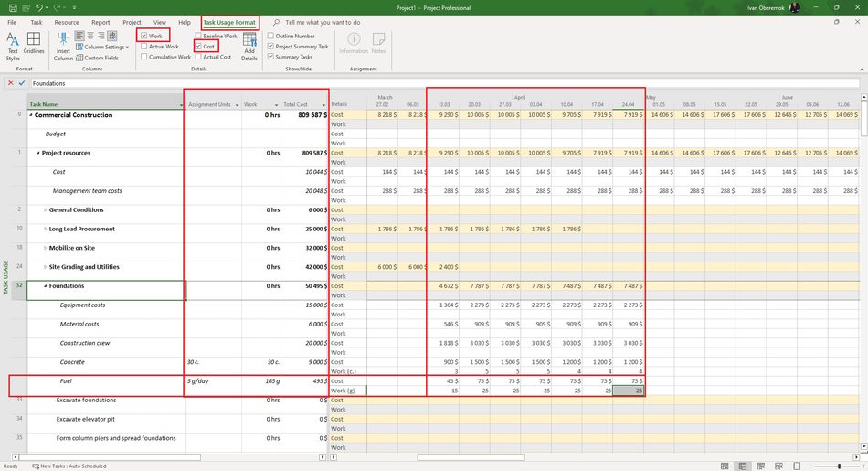Switch to the Report ribbon tab
868x471 pixels.
101,23
